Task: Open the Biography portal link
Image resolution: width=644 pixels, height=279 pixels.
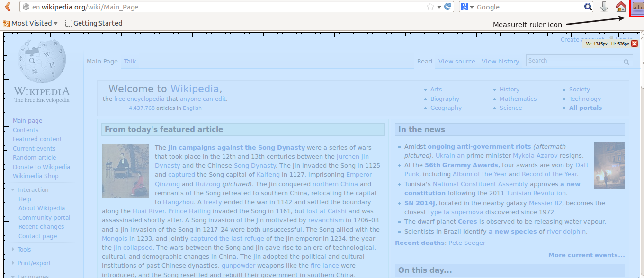Action: pos(445,99)
